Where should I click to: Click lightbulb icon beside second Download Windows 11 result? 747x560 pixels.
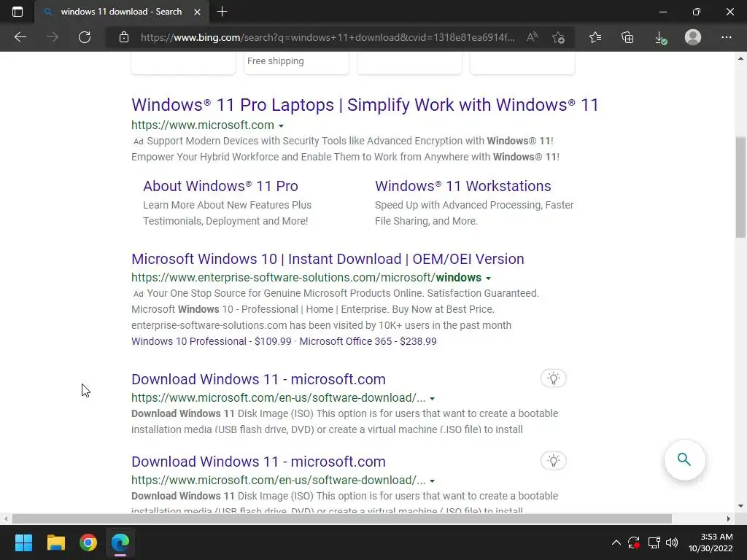coord(553,461)
